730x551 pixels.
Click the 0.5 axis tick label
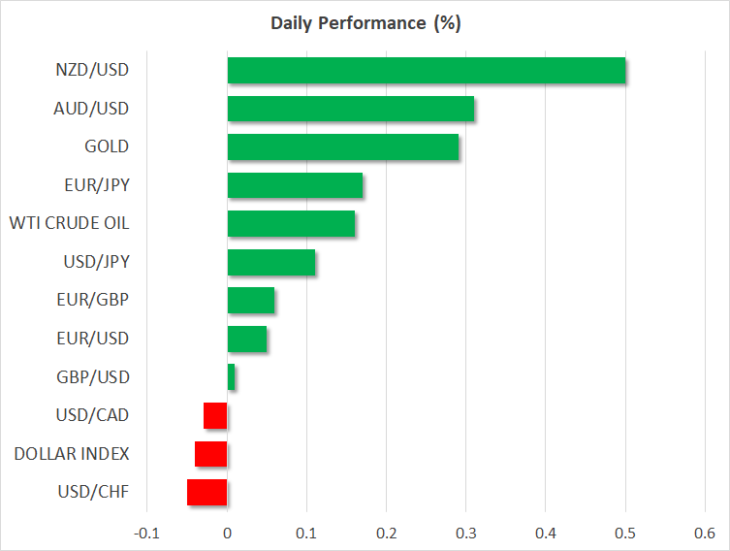(x=625, y=533)
